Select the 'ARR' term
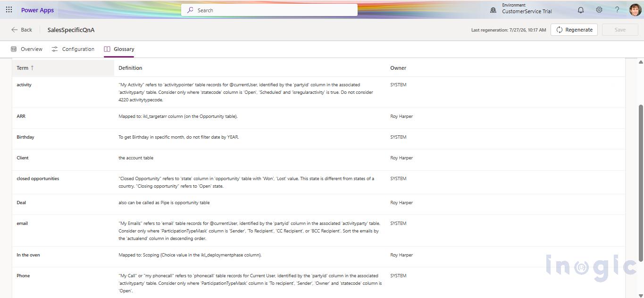Viewport: 644px width, 298px height. pyautogui.click(x=21, y=116)
